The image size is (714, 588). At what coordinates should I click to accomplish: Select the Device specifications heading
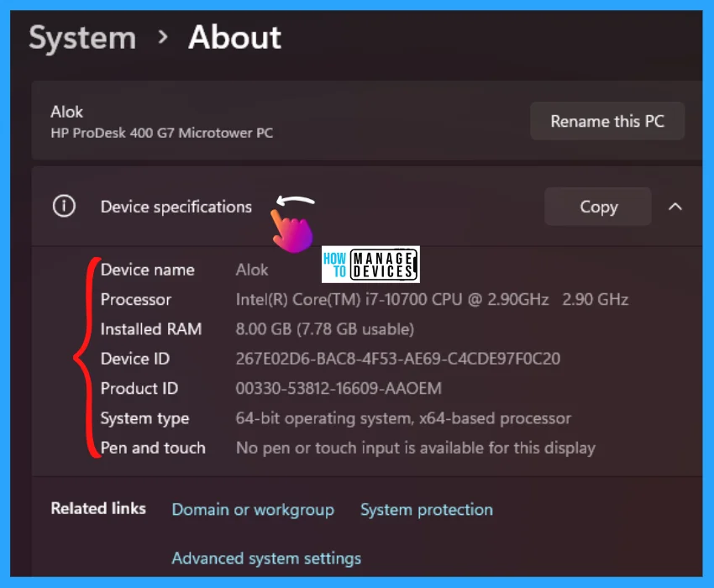176,207
